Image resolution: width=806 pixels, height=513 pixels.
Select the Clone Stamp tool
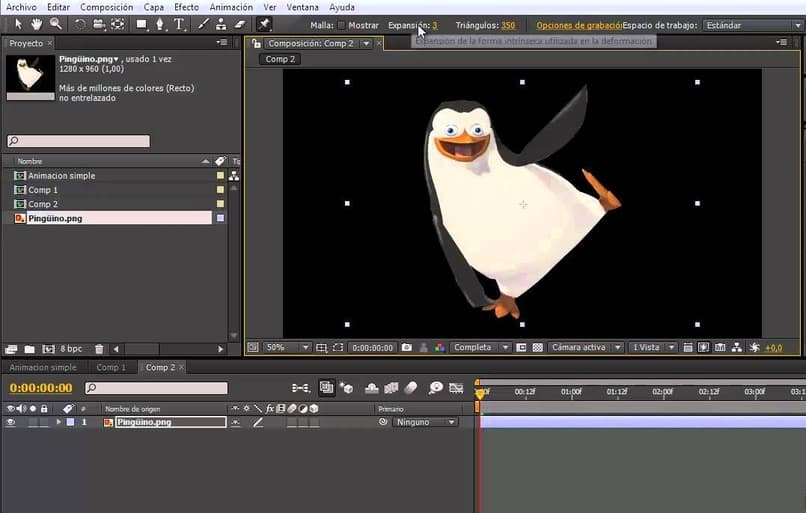221,24
